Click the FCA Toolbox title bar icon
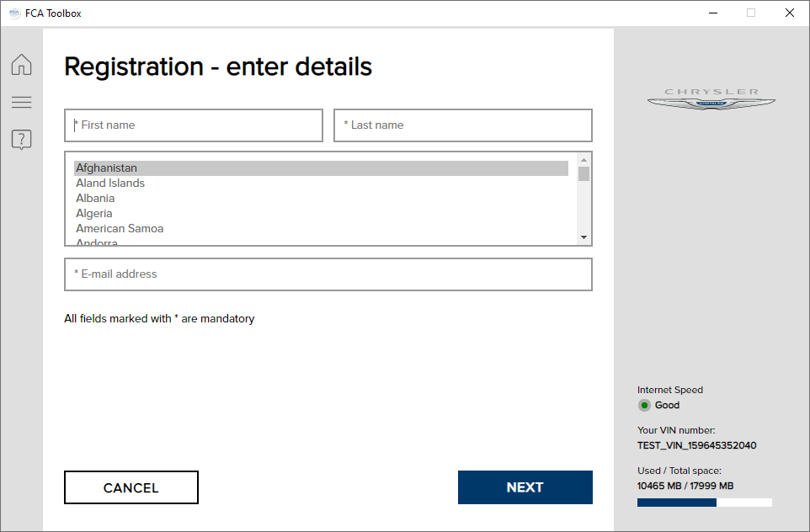Screen dimensions: 810x532 click(14, 13)
